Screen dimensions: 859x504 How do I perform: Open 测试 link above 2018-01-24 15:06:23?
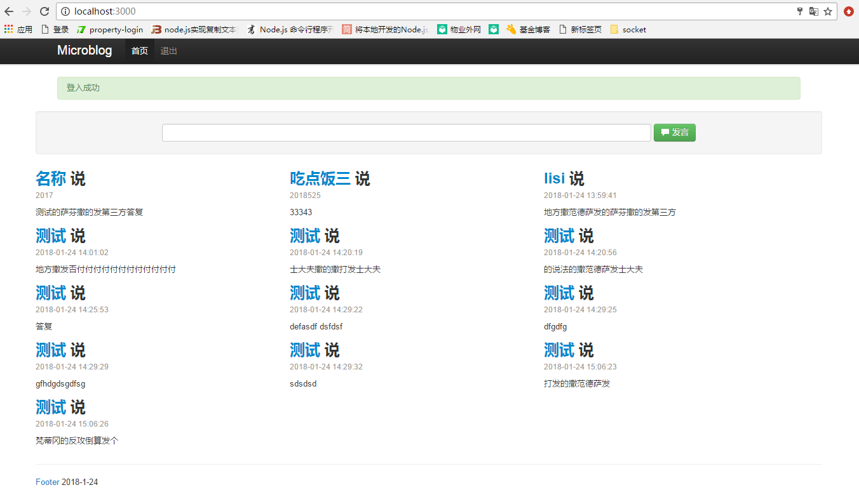click(559, 350)
